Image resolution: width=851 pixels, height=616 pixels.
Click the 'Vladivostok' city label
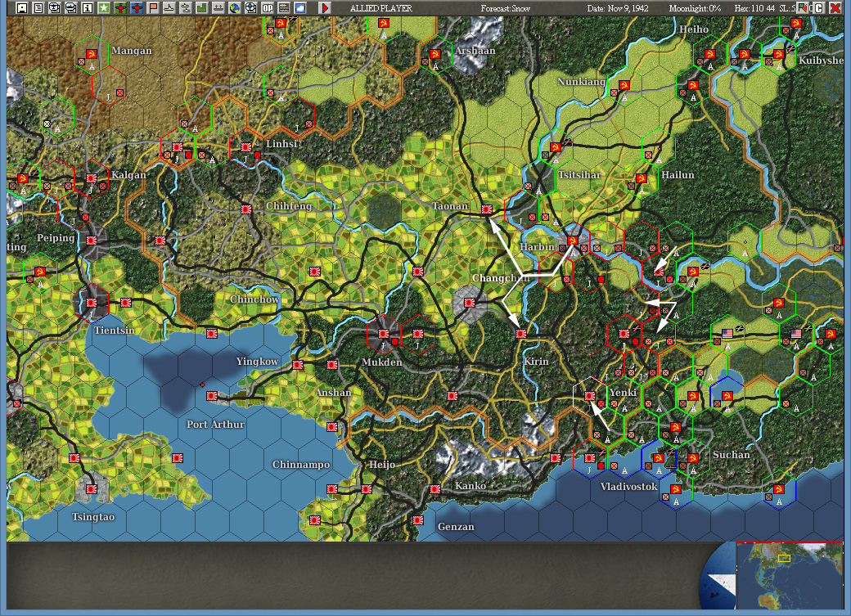coord(629,486)
